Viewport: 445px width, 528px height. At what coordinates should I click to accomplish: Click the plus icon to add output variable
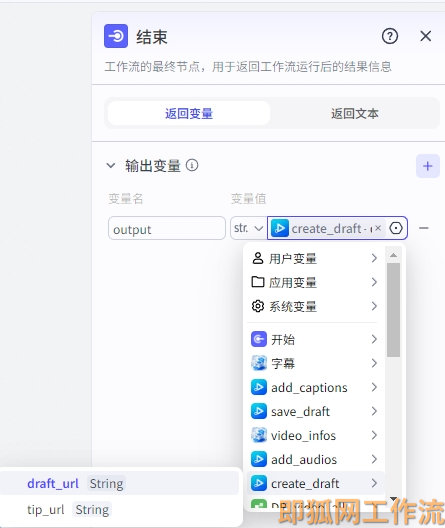[x=427, y=166]
